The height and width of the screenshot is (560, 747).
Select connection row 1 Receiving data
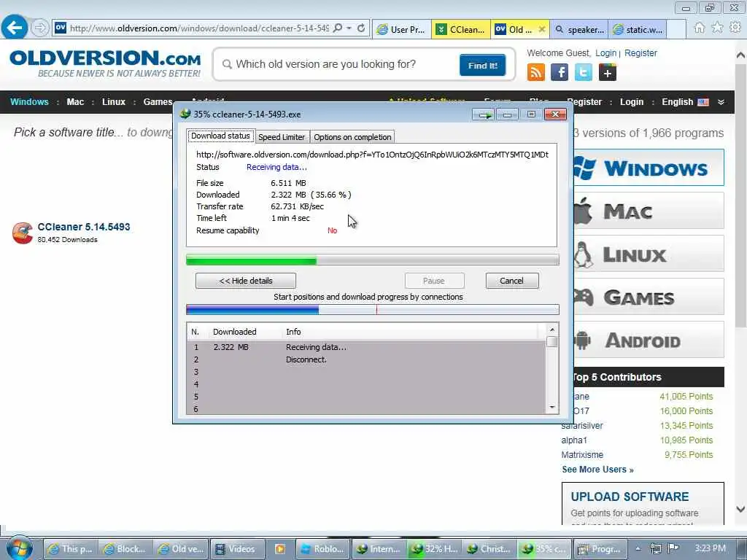pos(366,347)
